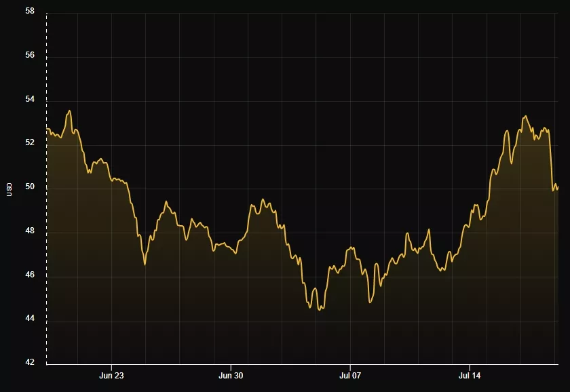Select the final data point at line's right end
This screenshot has width=570, height=392.
click(x=557, y=188)
